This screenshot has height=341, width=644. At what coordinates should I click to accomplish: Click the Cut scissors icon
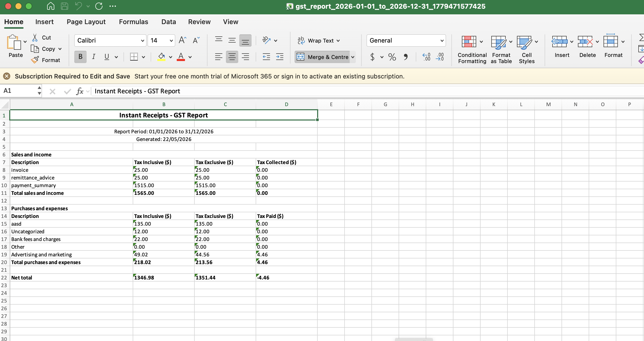pos(35,38)
